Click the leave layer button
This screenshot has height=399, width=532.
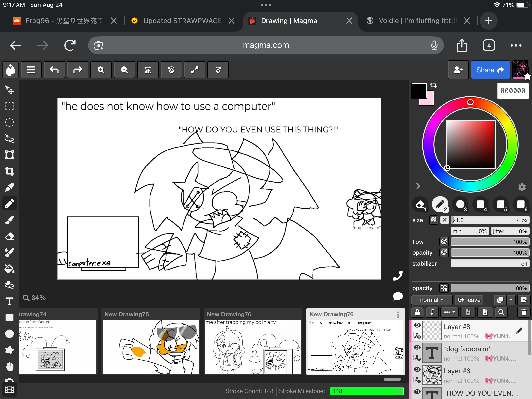469,300
